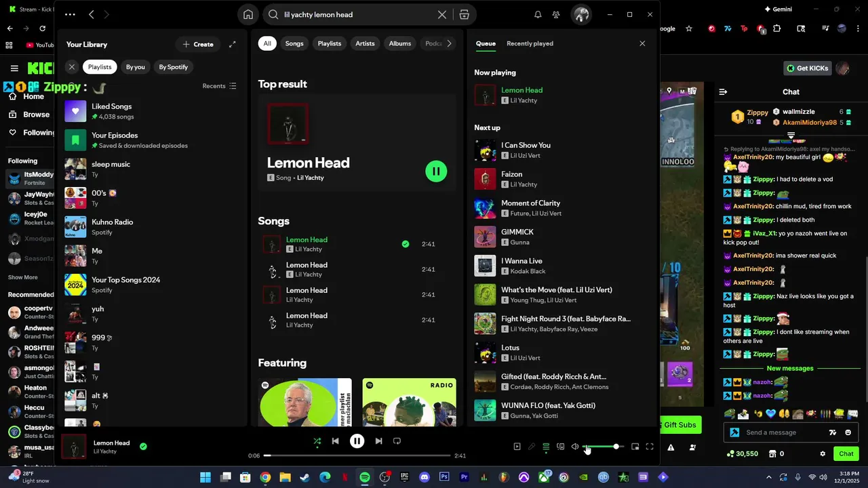This screenshot has height=488, width=868.
Task: Clear the Playlists filter with X
Action: (x=71, y=67)
